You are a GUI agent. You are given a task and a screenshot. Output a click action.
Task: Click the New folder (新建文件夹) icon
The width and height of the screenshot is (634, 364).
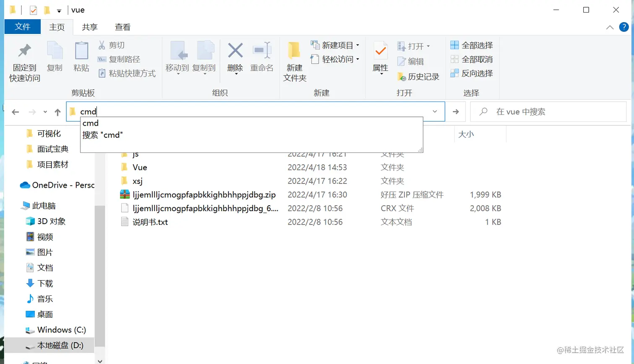[294, 51]
